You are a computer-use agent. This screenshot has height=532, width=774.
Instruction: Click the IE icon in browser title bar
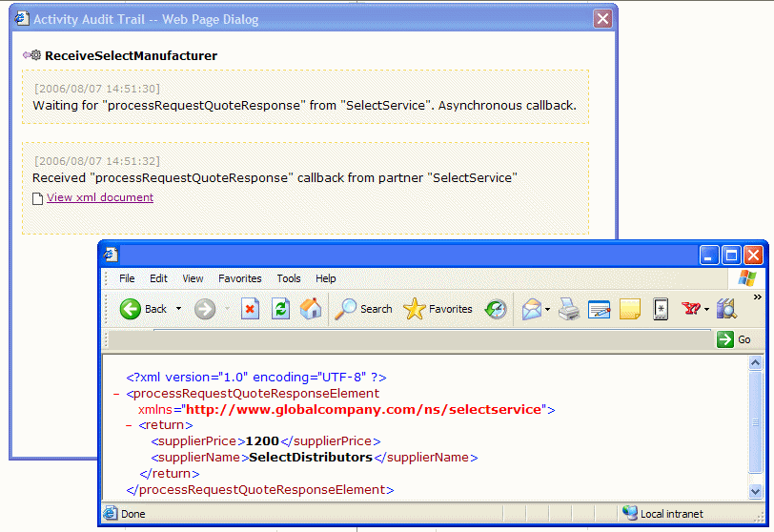111,255
